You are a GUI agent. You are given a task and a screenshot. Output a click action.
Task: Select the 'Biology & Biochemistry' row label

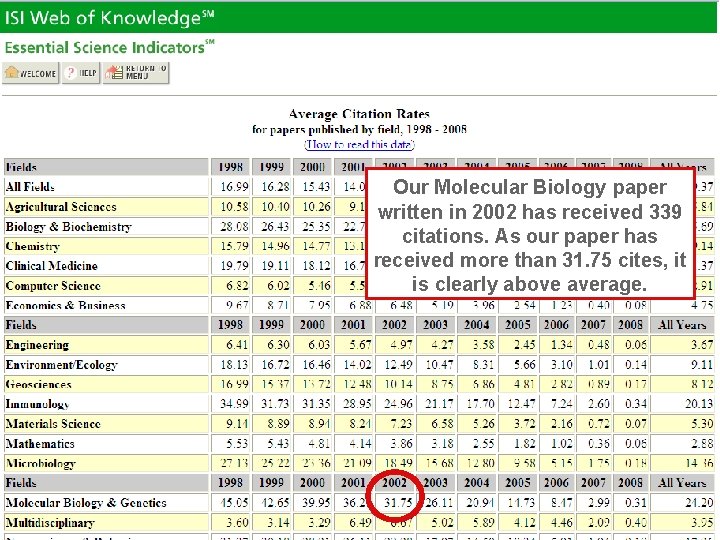pos(68,226)
